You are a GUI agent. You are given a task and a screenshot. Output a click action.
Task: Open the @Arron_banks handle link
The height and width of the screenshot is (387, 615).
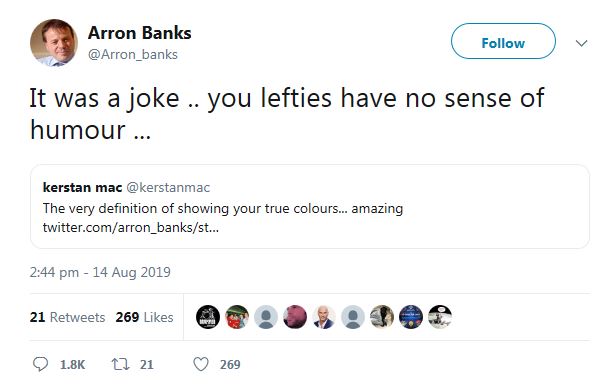(133, 55)
